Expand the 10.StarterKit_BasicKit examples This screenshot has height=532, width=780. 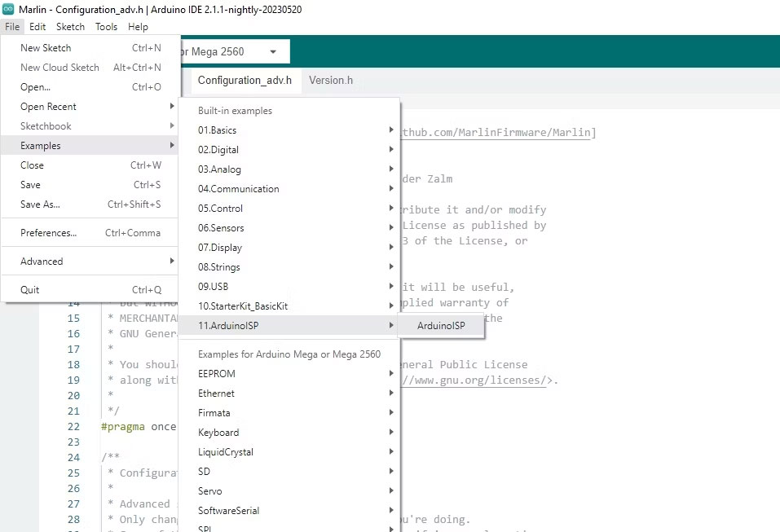click(x=289, y=306)
